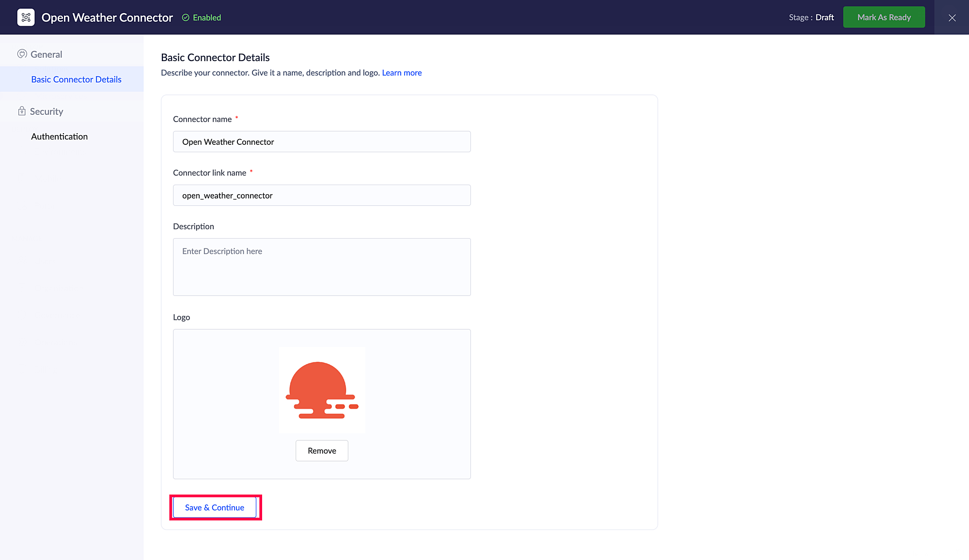Click the Security lock icon
969x560 pixels.
(22, 111)
